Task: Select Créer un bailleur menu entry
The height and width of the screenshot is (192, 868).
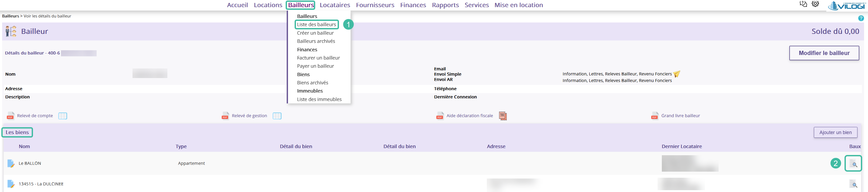Action: (x=315, y=33)
